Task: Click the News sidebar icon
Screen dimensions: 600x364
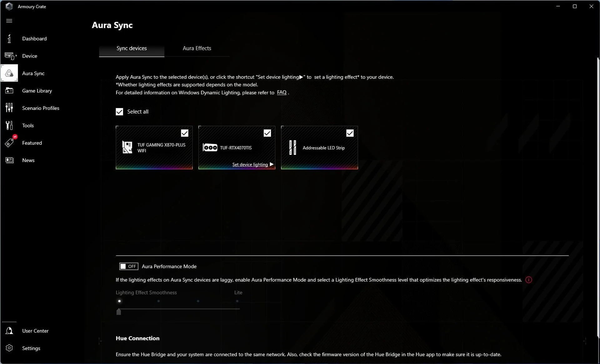Action: coord(9,160)
